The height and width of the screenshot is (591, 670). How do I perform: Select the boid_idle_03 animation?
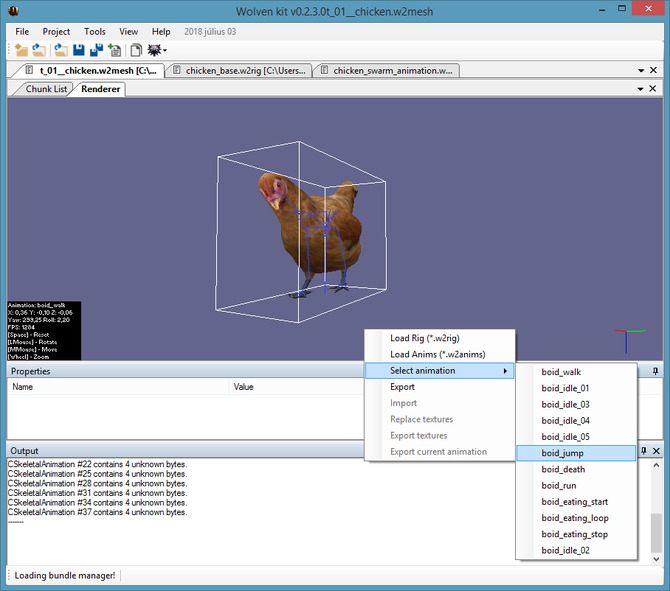point(576,404)
